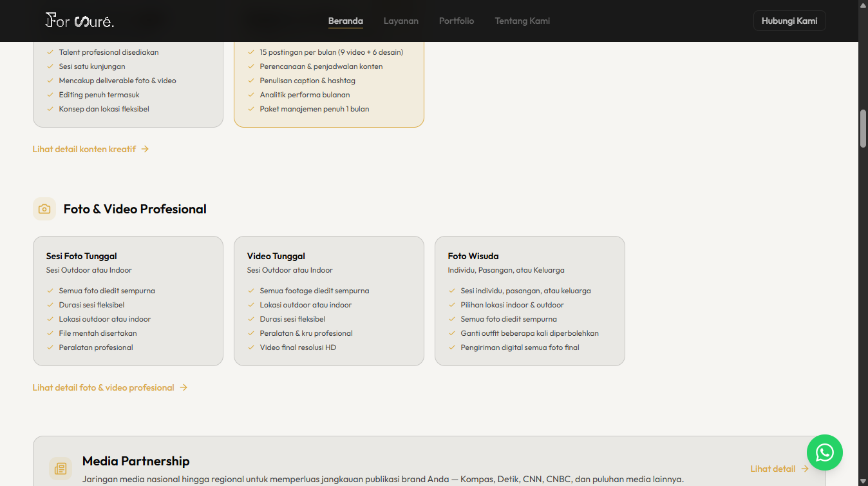Screen dimensions: 868x486
Task: Open the Media Partnership Lihat detail link
Action: click(780, 469)
